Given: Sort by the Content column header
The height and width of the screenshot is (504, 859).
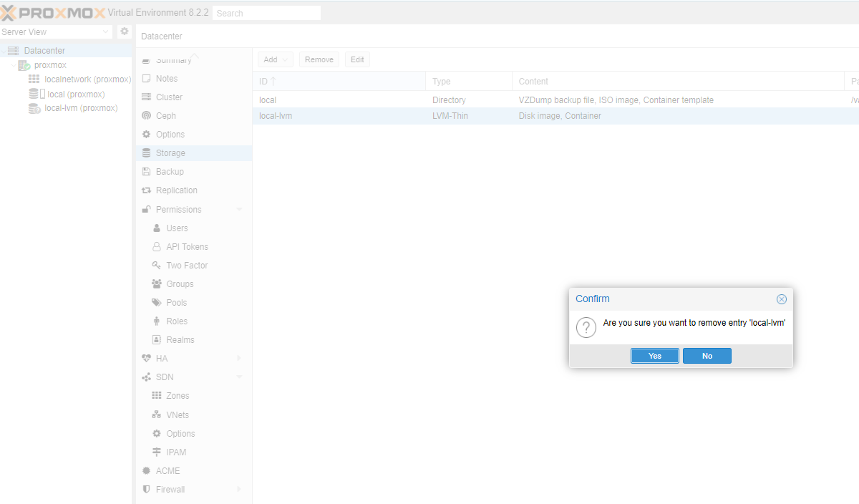Looking at the screenshot, I should coord(678,82).
